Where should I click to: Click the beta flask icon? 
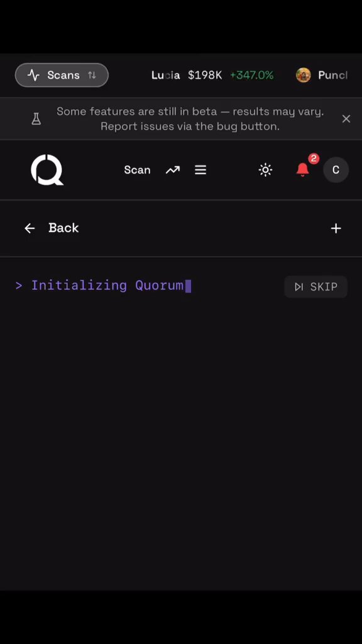36,119
